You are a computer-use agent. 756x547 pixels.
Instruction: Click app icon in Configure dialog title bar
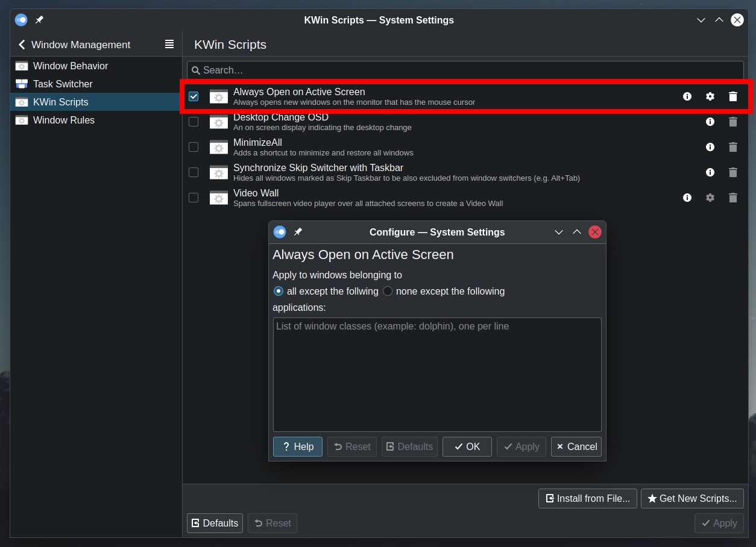280,232
